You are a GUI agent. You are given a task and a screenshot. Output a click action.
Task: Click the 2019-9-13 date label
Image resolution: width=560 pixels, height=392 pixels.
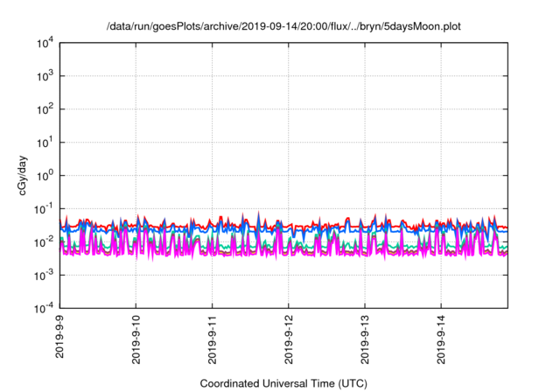[365, 339]
